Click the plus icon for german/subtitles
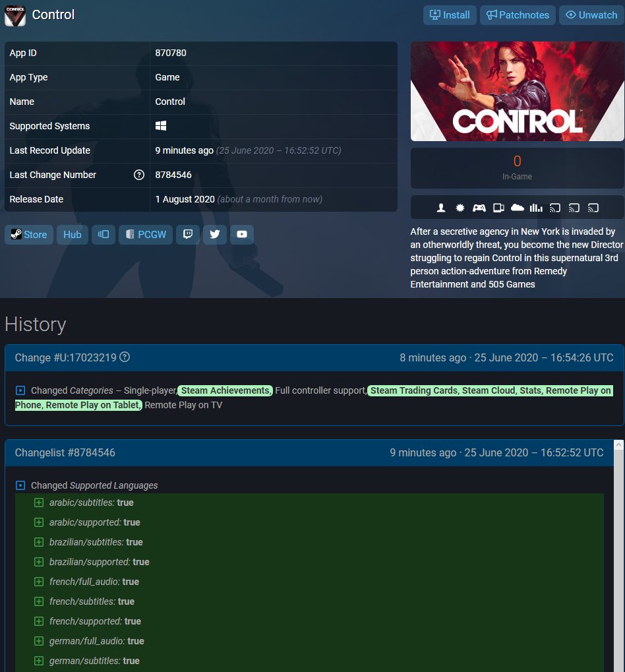Screen dimensions: 625x672 click(x=38, y=660)
